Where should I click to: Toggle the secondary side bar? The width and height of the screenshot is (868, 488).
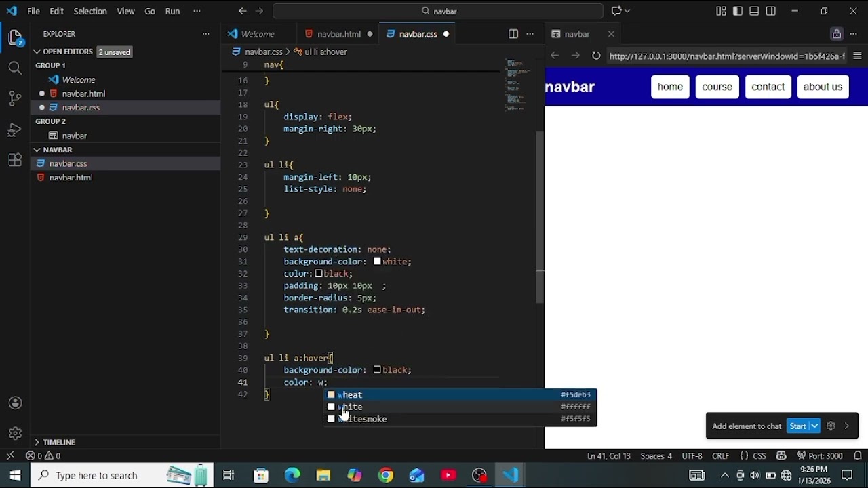771,11
